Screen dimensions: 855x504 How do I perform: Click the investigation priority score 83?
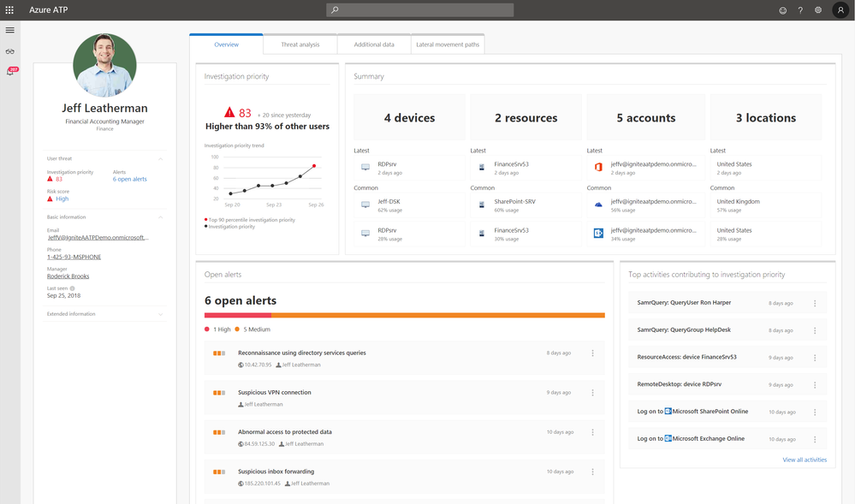tap(245, 113)
